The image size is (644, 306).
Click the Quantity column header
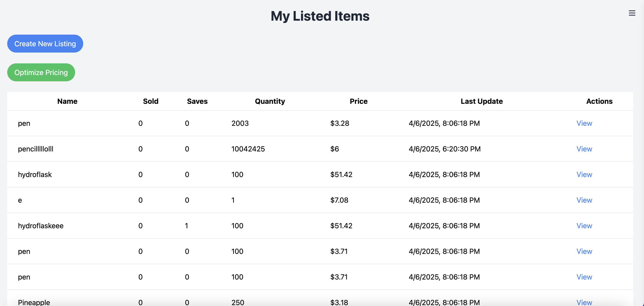point(270,101)
